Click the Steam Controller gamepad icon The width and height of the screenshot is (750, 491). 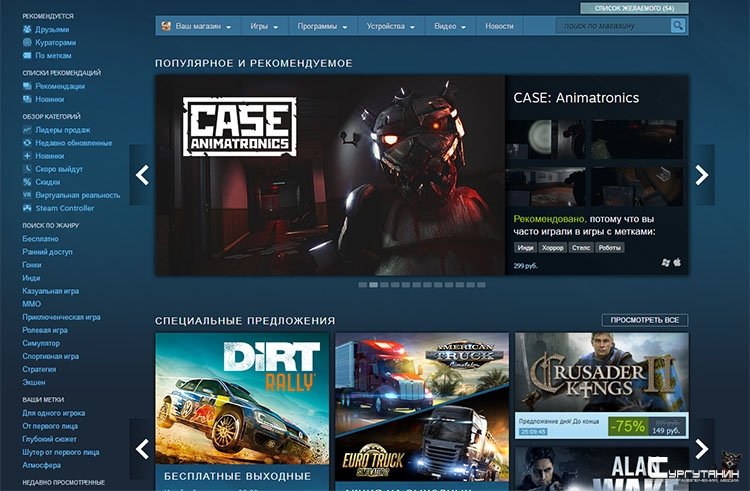[27, 208]
